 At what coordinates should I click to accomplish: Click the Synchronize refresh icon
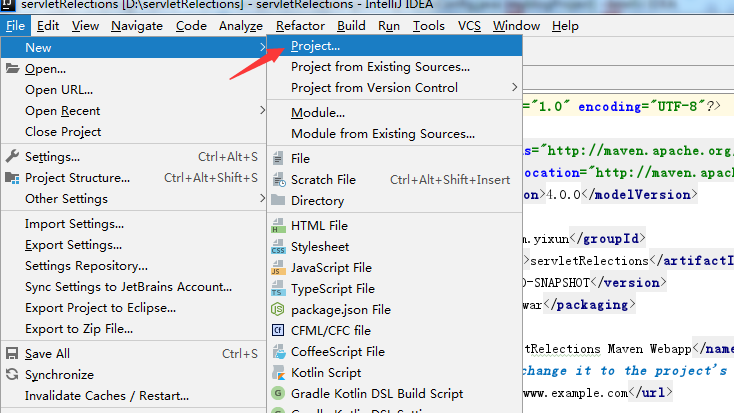click(x=12, y=375)
